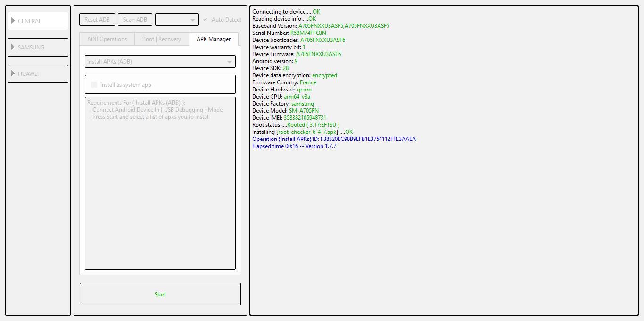Select the APK Manager tab
Screen dimensions: 644x321
pos(214,39)
